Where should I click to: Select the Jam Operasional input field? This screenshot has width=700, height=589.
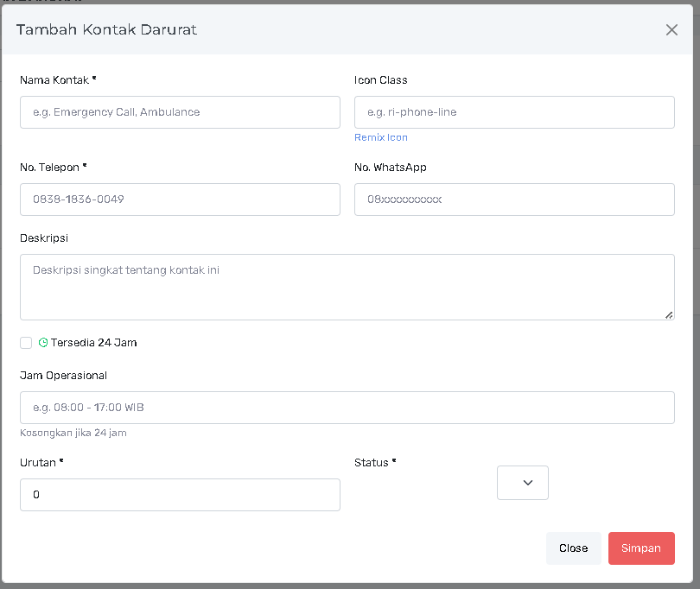click(x=347, y=408)
